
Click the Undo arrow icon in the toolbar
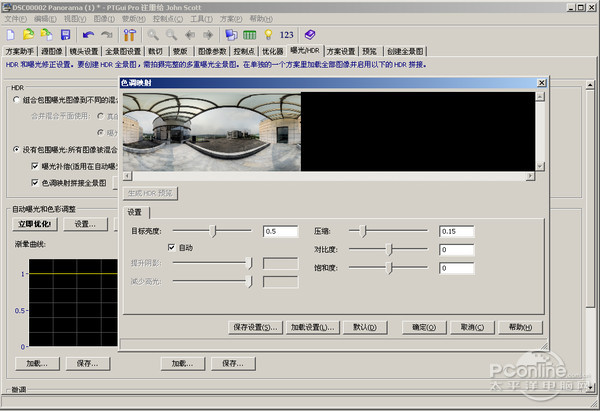[x=89, y=34]
